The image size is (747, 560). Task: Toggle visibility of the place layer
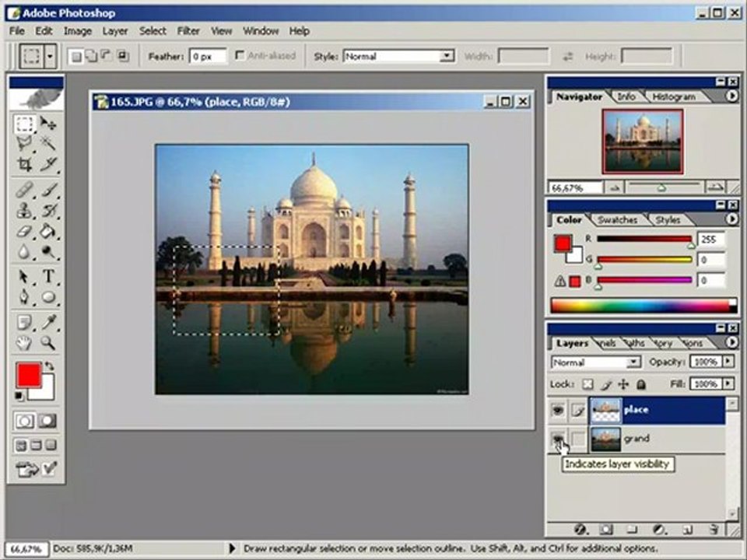[x=558, y=410]
